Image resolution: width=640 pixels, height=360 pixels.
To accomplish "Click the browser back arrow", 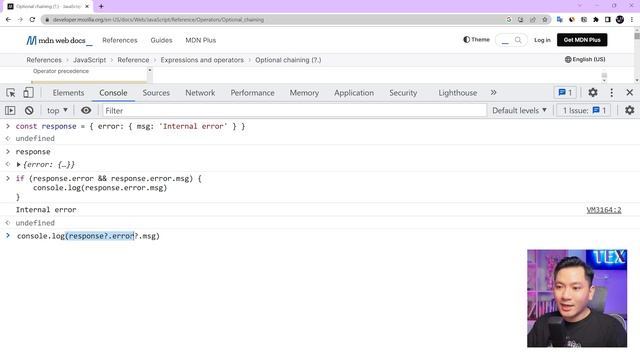I will point(8,20).
